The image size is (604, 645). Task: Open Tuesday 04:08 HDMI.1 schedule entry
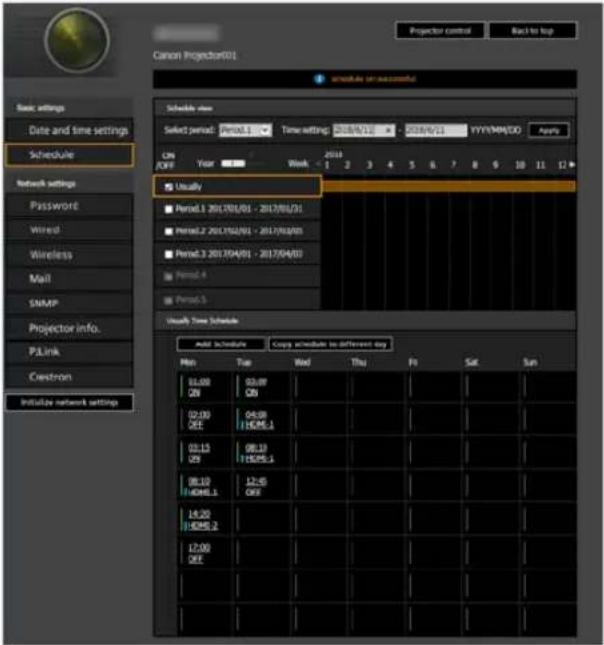click(259, 420)
